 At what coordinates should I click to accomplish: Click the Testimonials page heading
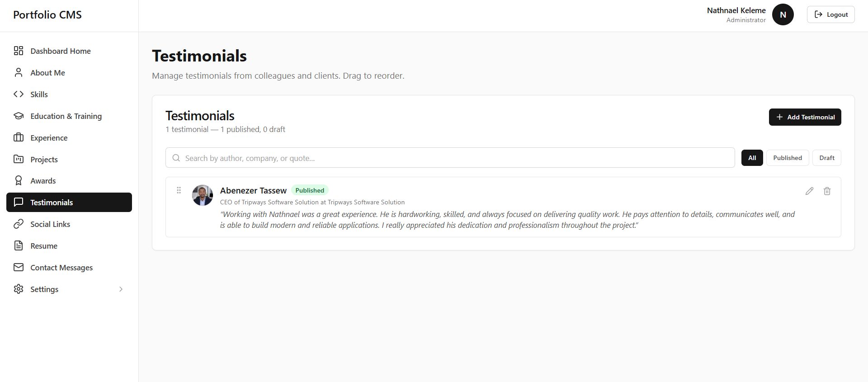click(199, 56)
